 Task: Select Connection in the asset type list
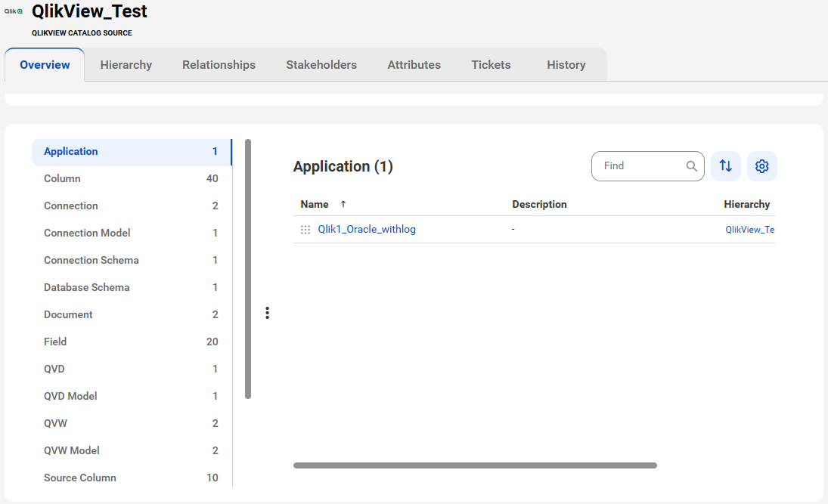[131, 206]
